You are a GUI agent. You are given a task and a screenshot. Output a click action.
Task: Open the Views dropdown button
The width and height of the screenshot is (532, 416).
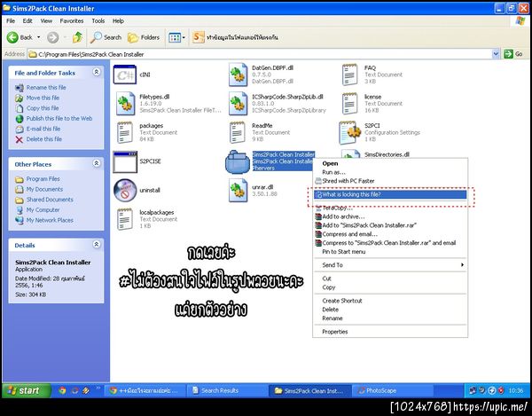176,37
